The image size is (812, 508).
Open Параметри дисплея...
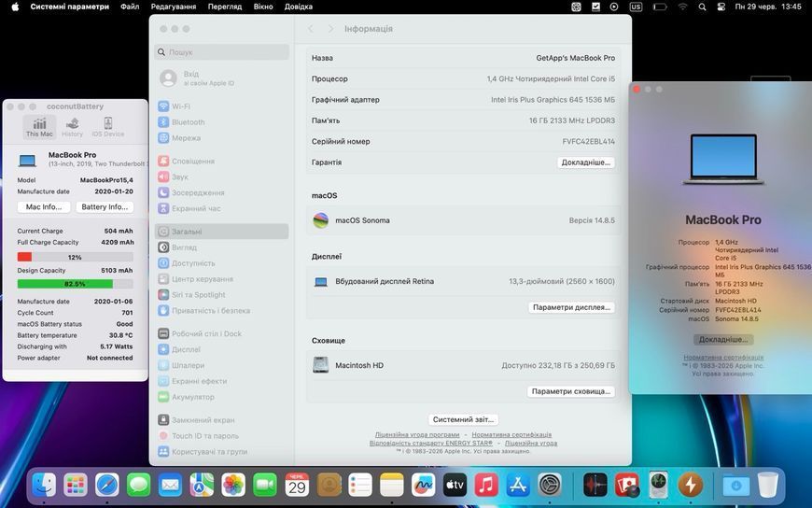(x=572, y=307)
